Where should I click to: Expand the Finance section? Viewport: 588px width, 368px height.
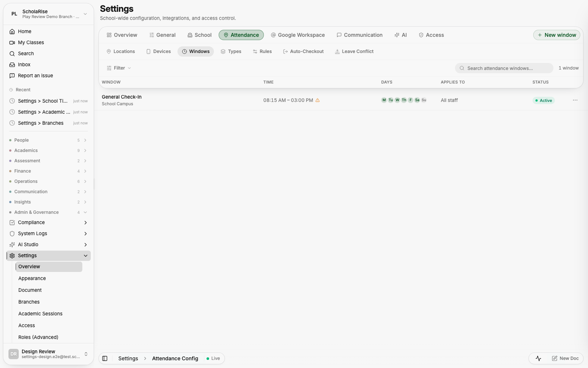coord(49,171)
